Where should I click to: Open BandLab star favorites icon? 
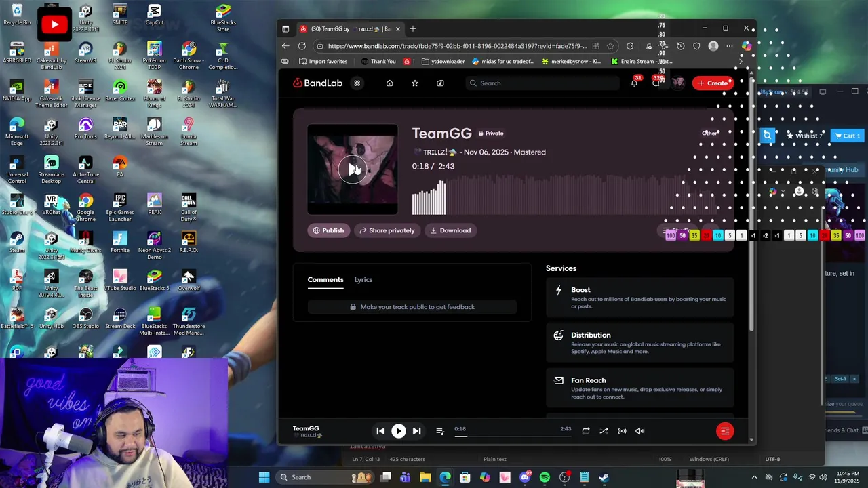(x=415, y=83)
